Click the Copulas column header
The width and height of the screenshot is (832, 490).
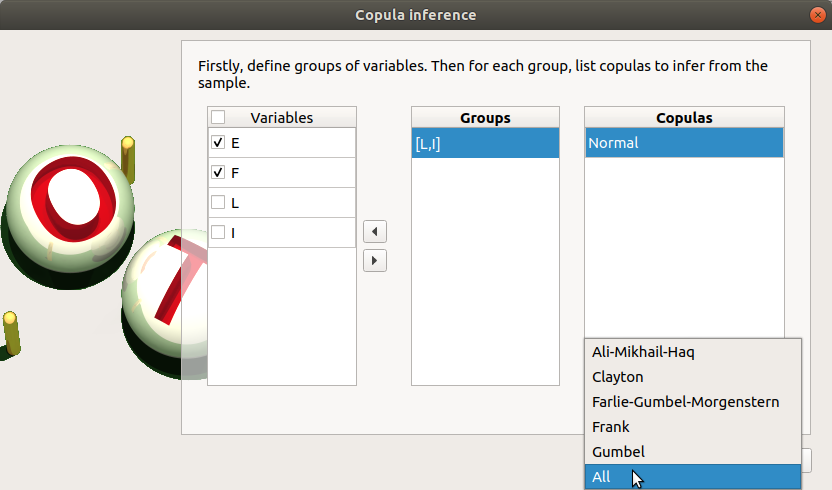[x=684, y=118]
